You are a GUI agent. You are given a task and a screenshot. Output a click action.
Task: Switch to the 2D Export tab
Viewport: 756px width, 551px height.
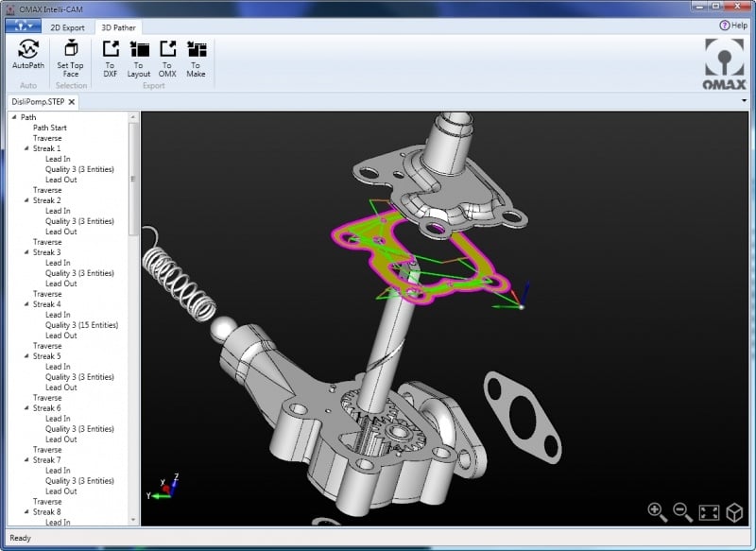tap(67, 27)
